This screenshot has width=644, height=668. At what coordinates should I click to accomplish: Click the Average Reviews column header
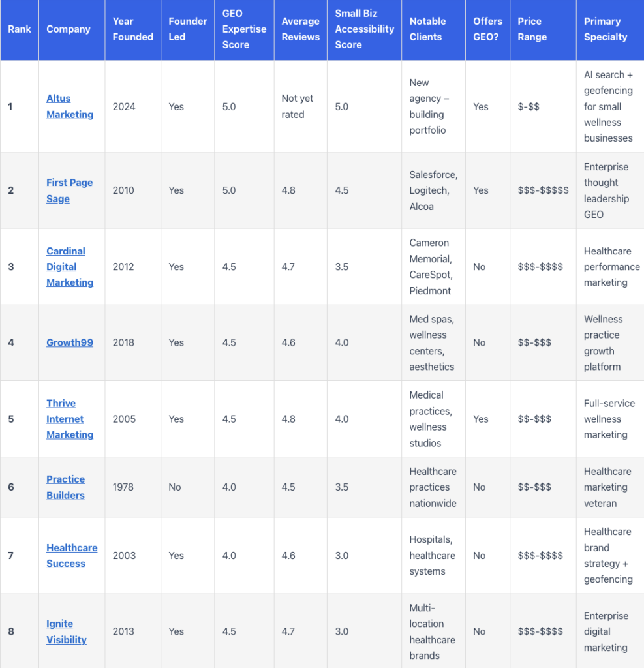click(x=300, y=29)
